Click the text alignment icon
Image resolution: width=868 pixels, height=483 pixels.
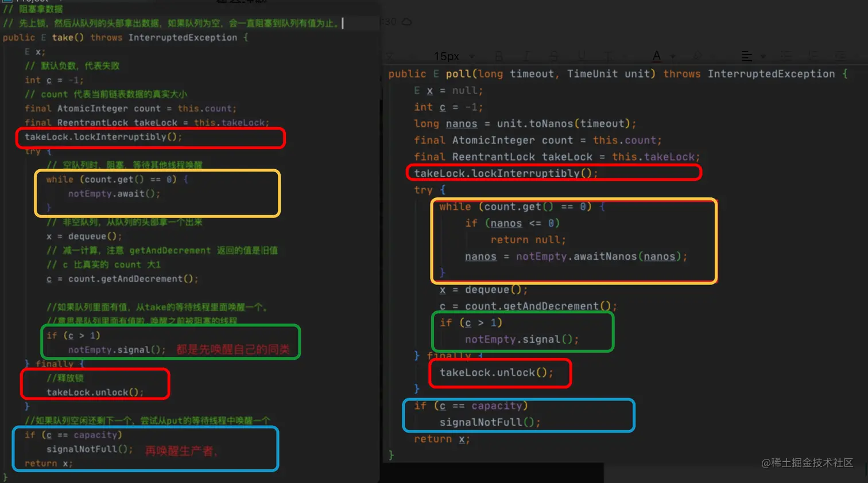pos(746,56)
